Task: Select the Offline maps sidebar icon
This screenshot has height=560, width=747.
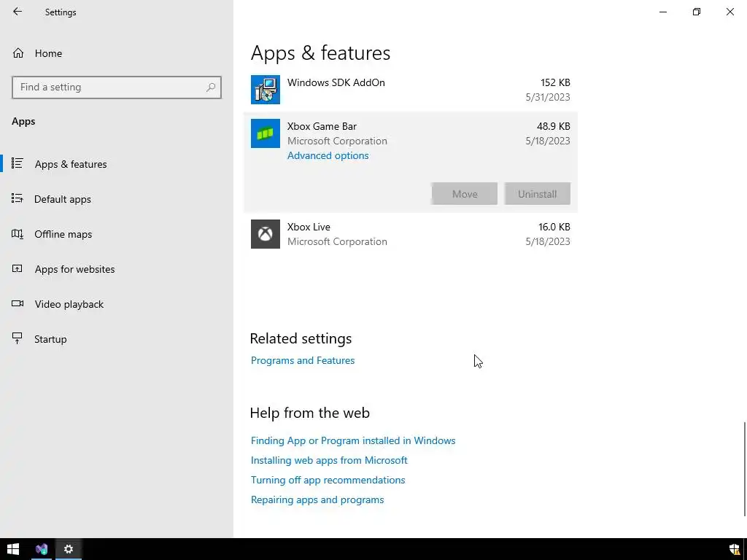Action: tap(18, 234)
